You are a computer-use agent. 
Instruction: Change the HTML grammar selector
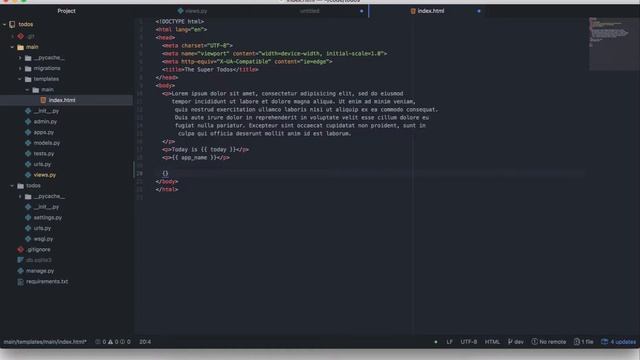tap(492, 342)
